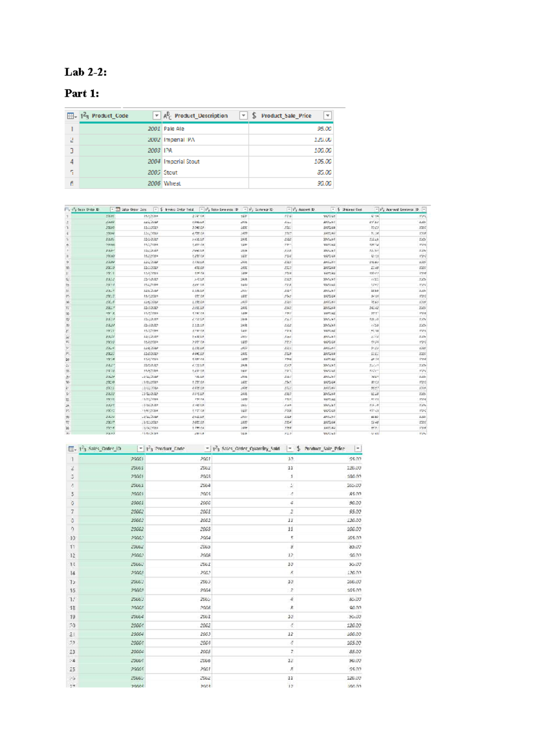Viewport: 535px width, 756px height.
Task: Click the currency type icon of Product_Sale_Price in Product_Description table
Action: 254,115
